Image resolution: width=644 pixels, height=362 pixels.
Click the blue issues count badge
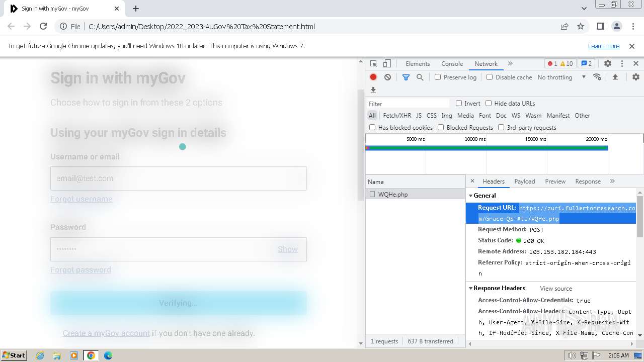point(586,64)
